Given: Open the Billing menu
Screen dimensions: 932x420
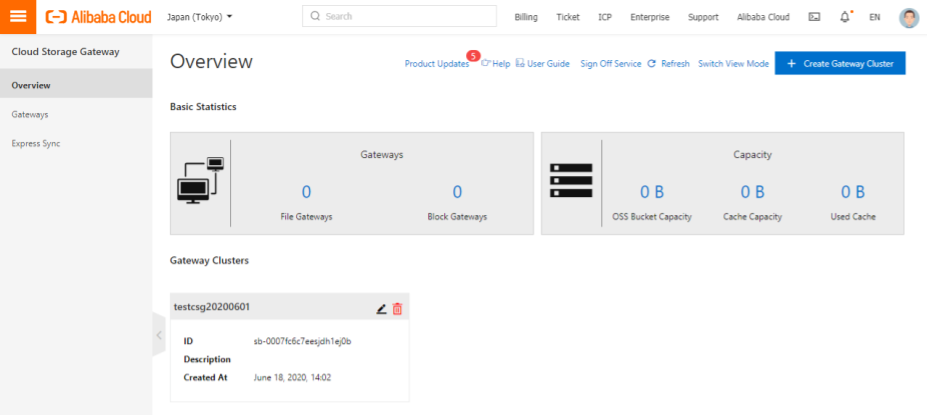Looking at the screenshot, I should (526, 17).
